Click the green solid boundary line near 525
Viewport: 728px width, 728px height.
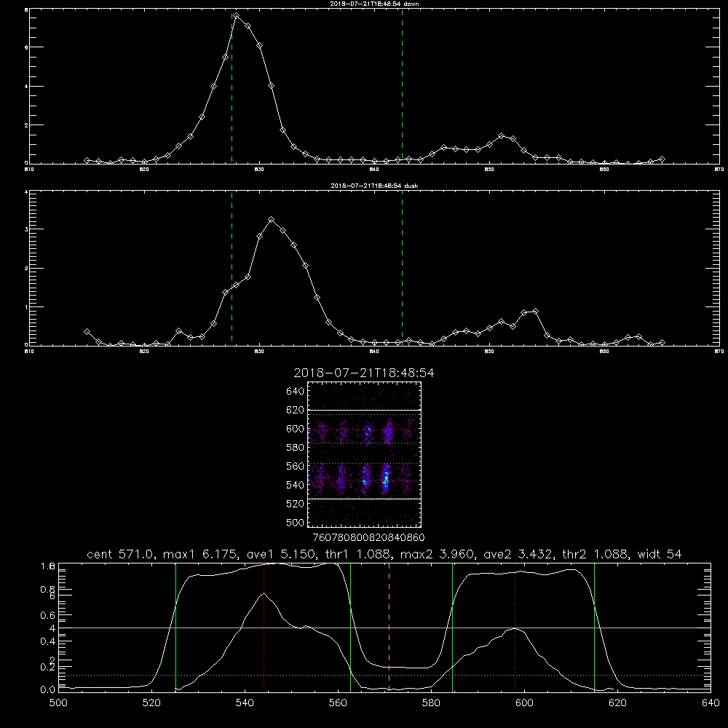click(x=175, y=627)
